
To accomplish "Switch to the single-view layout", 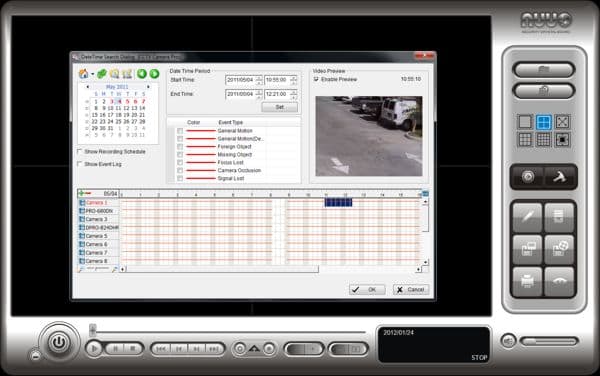I will [525, 122].
